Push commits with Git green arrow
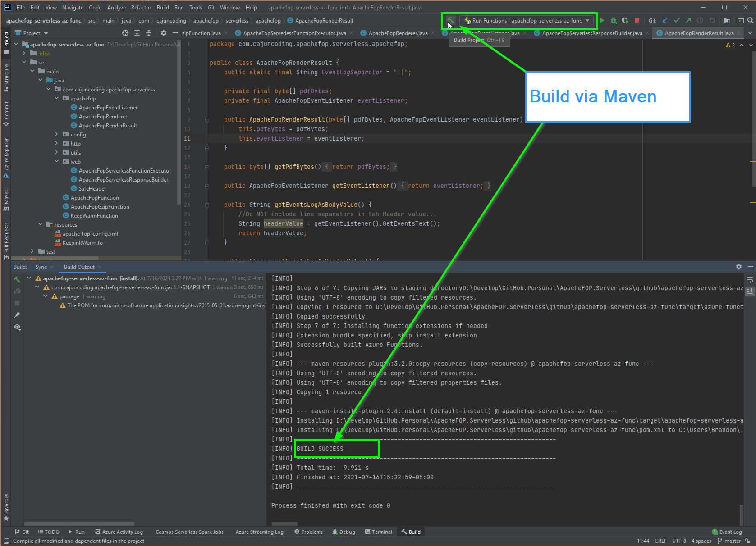Screen dimensions: 756x546 [688, 21]
